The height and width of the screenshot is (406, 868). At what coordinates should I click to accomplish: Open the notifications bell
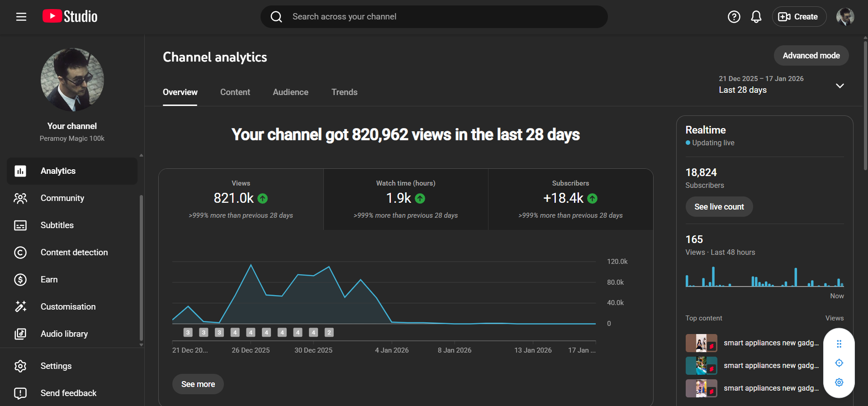point(756,17)
